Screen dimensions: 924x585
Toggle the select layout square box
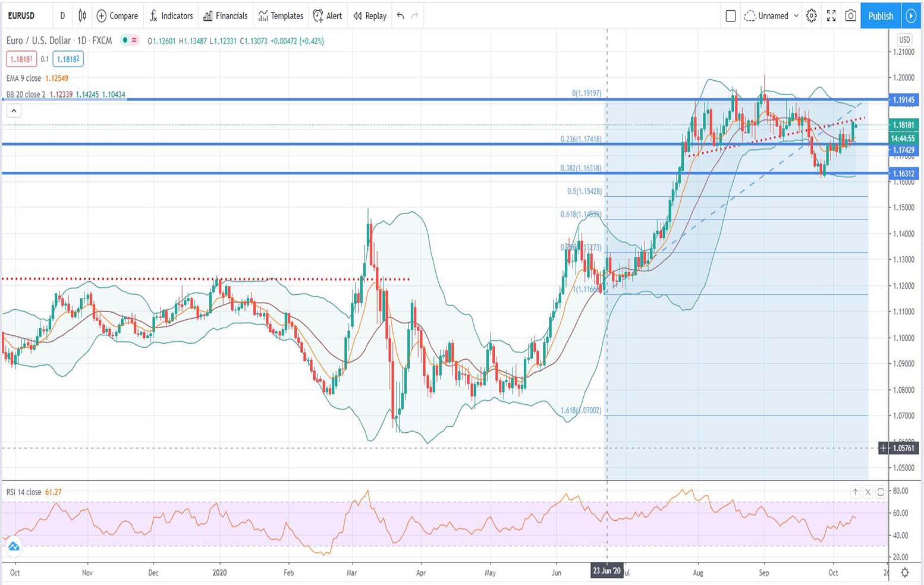[x=731, y=16]
